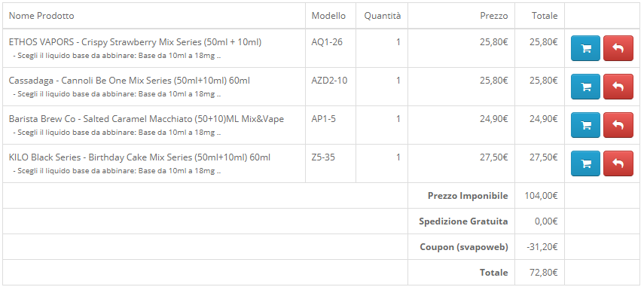Screen dimensions: 644x290
Task: Return the ETHOS VAPORS Crispy Strawberry item
Action: [x=618, y=48]
